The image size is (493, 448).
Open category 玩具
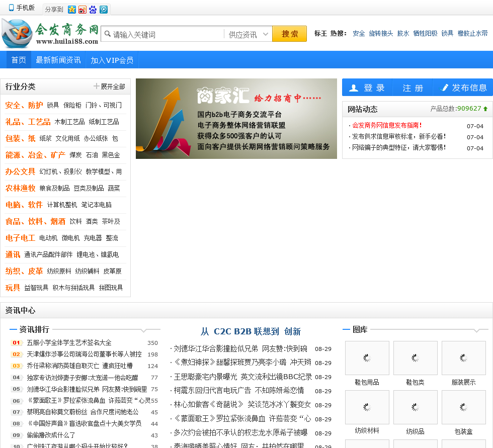pos(13,288)
